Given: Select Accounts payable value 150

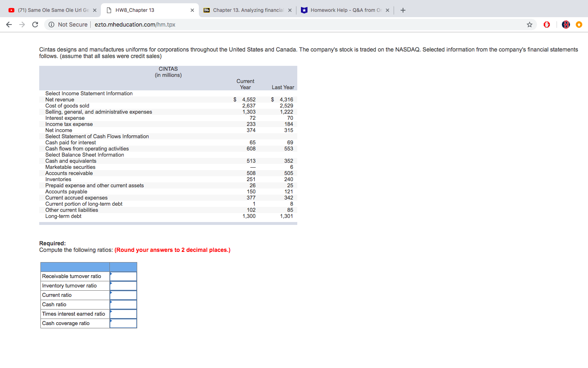Looking at the screenshot, I should point(251,192).
